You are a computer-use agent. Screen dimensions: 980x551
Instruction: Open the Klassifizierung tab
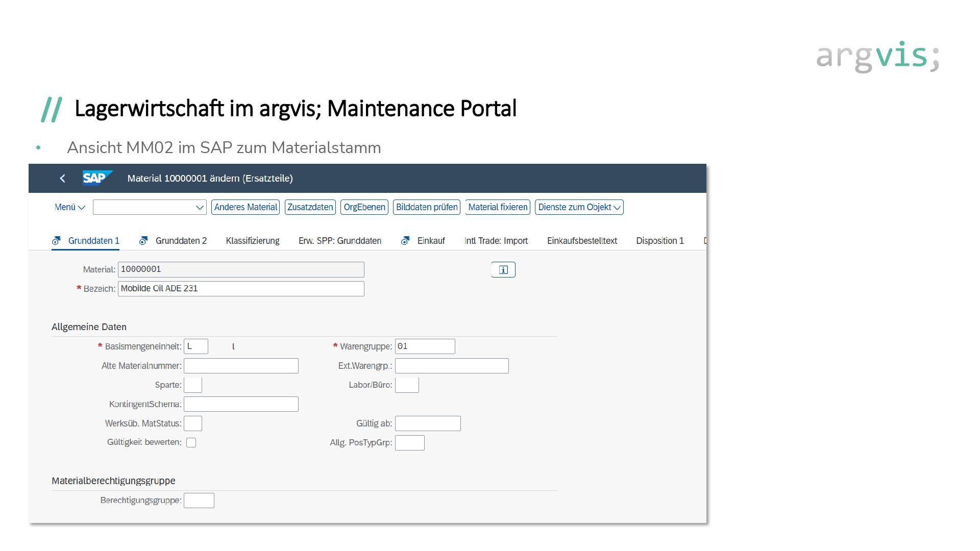point(253,241)
